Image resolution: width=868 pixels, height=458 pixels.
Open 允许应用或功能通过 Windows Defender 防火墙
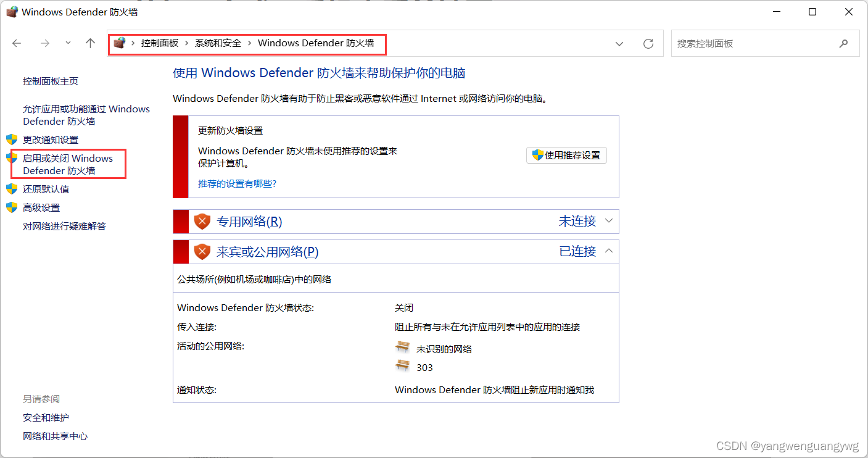pyautogui.click(x=86, y=115)
